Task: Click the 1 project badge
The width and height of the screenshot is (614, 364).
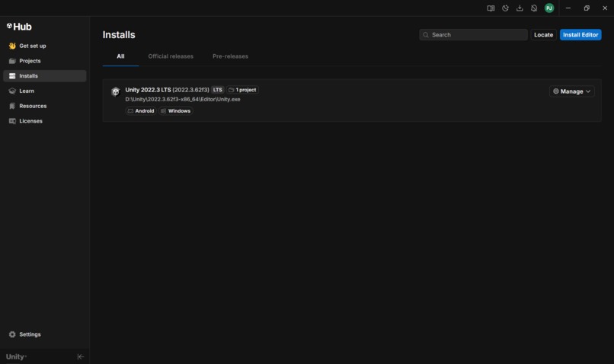Action: coord(243,90)
